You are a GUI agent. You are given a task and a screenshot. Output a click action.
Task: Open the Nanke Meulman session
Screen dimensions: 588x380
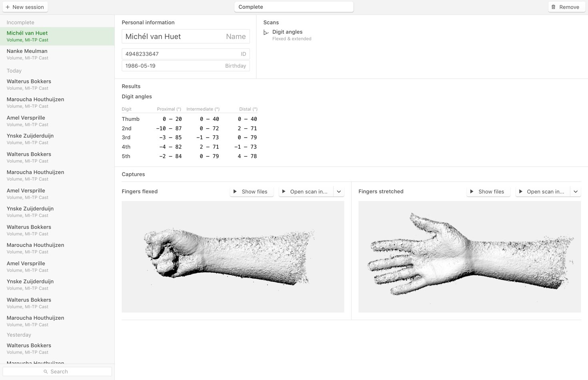(57, 54)
